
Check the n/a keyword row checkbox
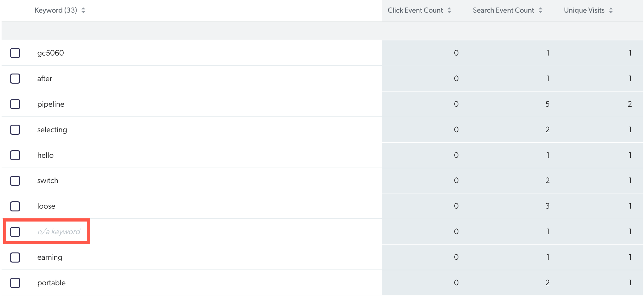(15, 231)
